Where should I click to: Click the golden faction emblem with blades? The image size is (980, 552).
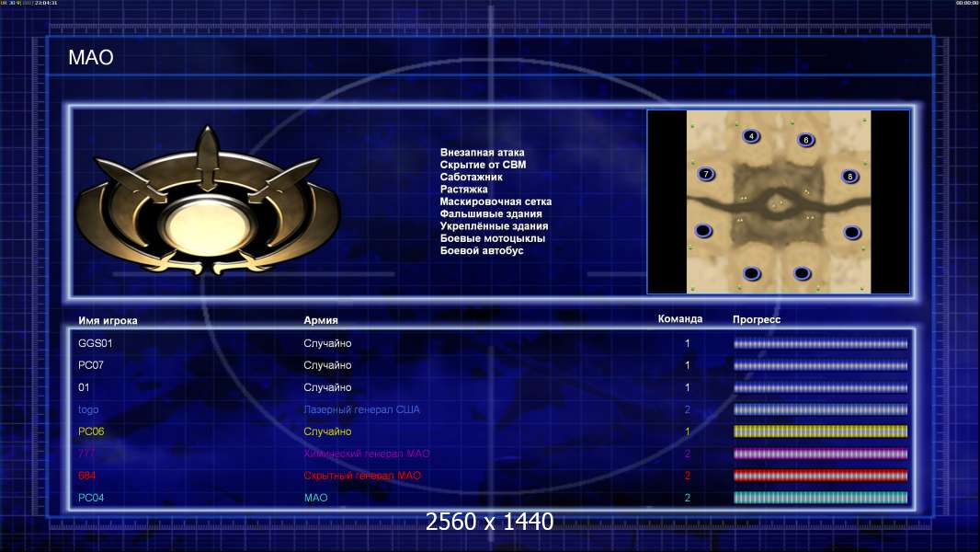click(x=208, y=201)
